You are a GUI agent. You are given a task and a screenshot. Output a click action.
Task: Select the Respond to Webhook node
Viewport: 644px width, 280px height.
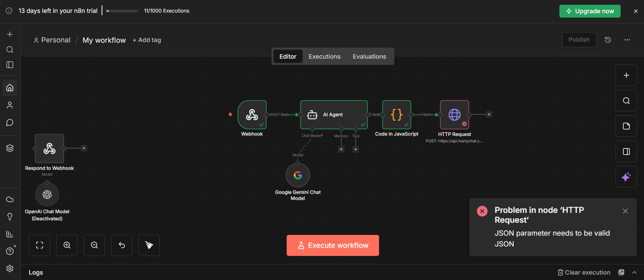[x=49, y=148]
